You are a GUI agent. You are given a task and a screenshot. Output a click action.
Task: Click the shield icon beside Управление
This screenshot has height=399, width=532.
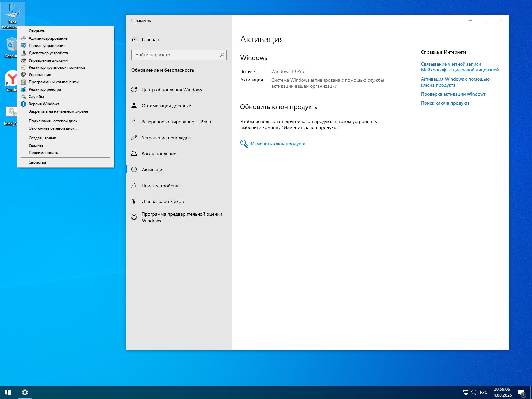click(23, 75)
